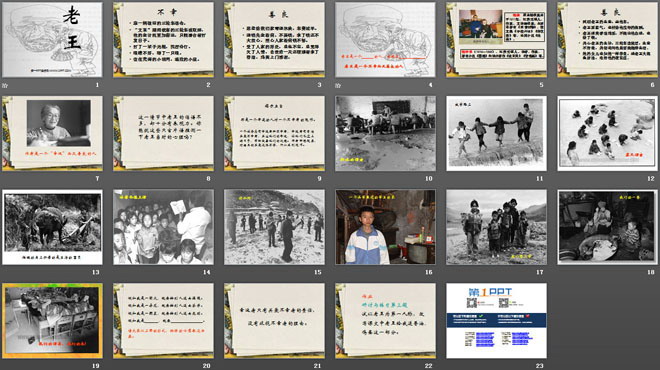
Task: Select slide 18 dark indoor family photo
Action: click(x=607, y=227)
